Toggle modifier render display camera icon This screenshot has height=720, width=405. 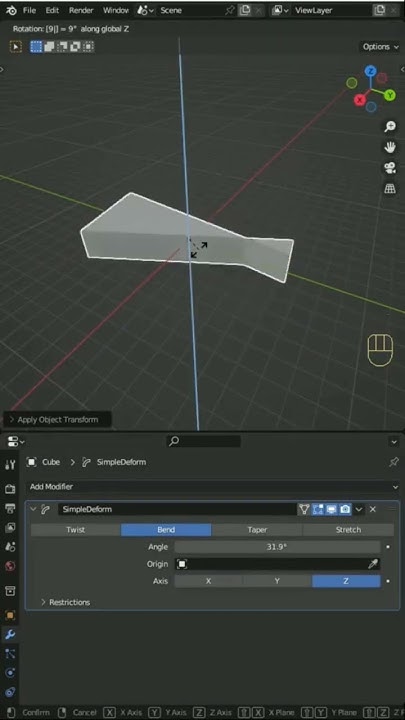pyautogui.click(x=345, y=509)
